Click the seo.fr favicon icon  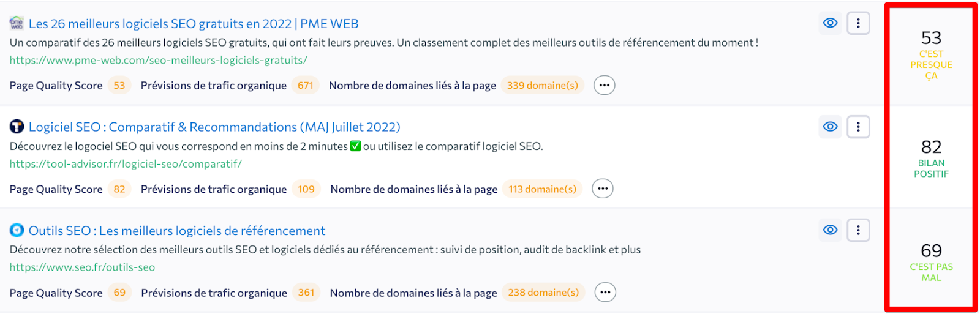(17, 230)
